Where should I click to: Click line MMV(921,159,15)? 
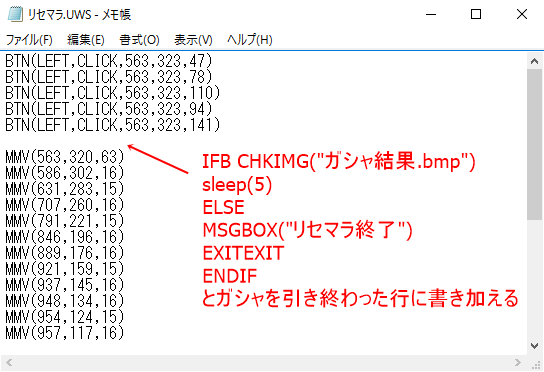(x=65, y=269)
